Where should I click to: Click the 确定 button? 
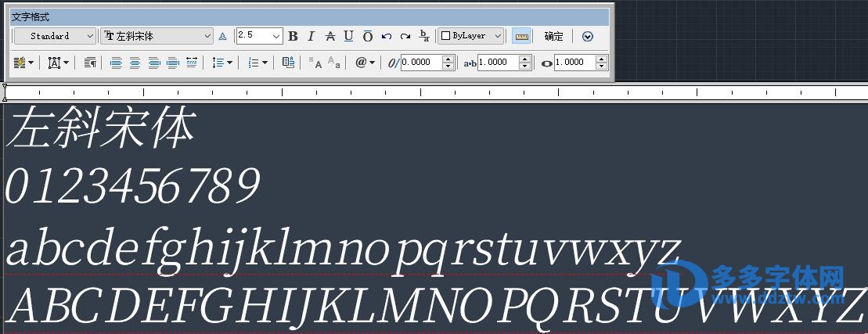point(553,36)
